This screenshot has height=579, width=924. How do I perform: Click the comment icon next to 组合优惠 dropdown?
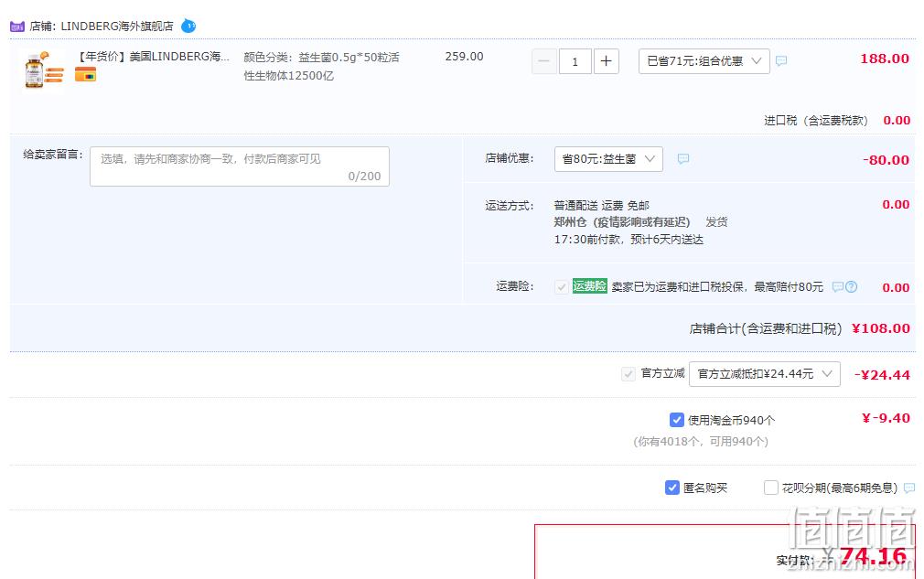(x=781, y=60)
